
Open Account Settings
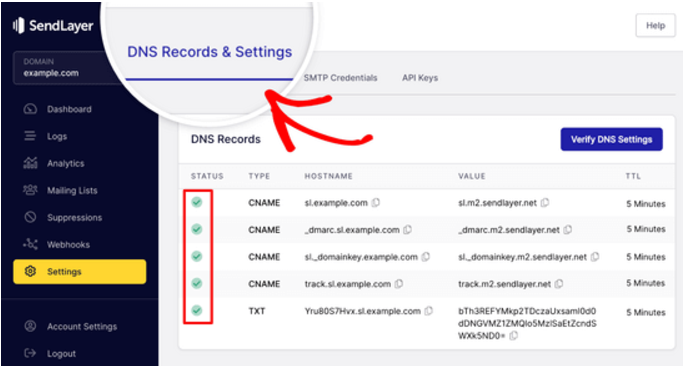(82, 326)
